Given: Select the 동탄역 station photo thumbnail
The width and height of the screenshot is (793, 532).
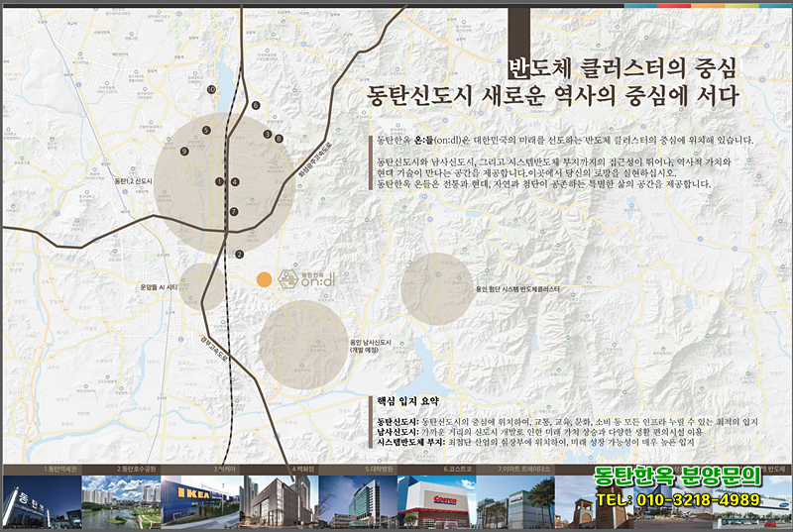Looking at the screenshot, I should pos(42,501).
